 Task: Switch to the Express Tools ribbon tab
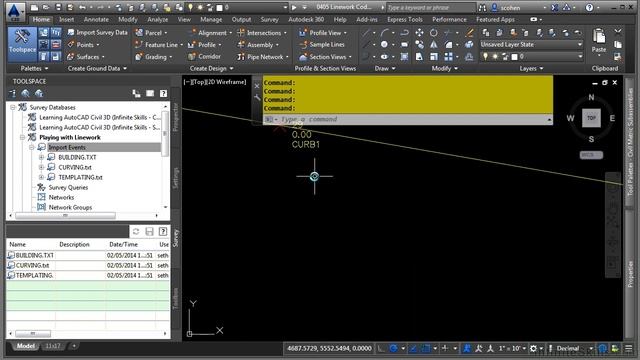(404, 19)
